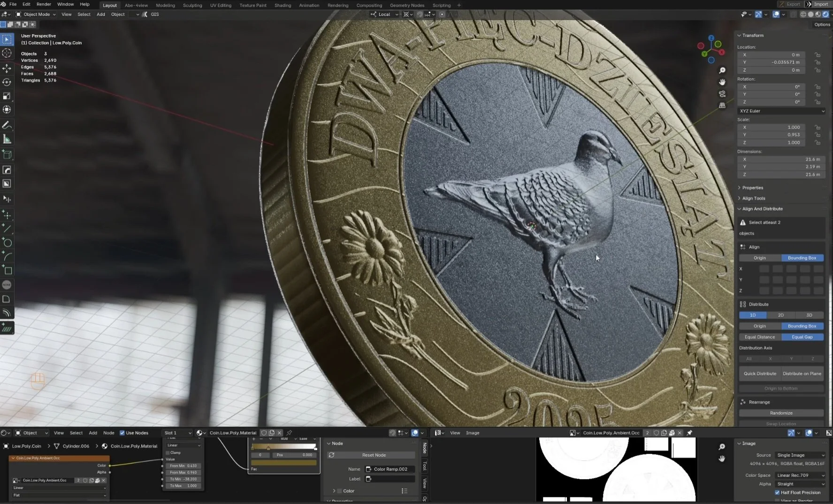This screenshot has width=833, height=504.
Task: Lock the Rotation Z value
Action: [818, 102]
